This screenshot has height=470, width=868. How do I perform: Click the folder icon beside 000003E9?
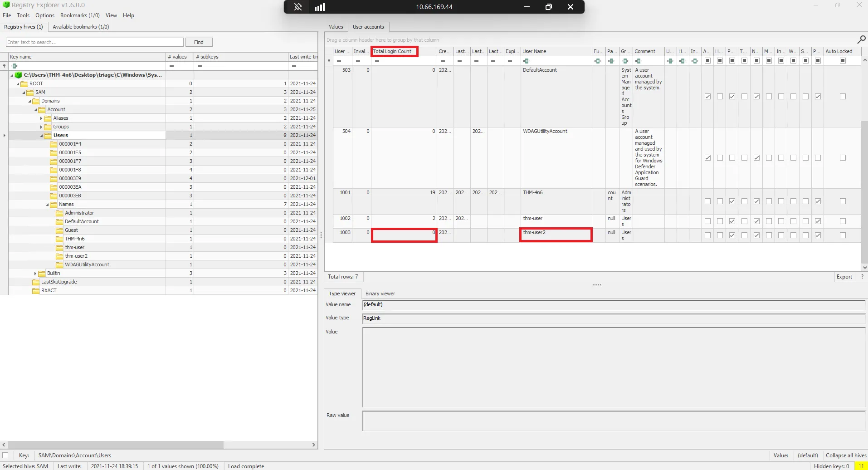(54, 178)
